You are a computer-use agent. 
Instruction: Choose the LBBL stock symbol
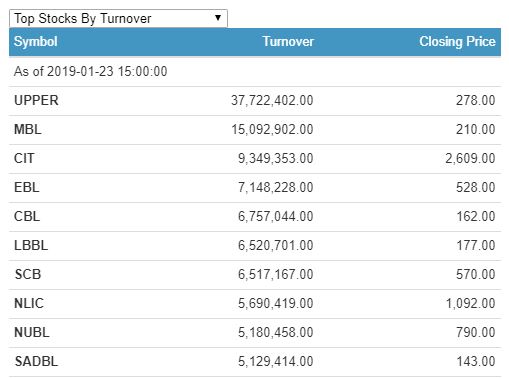[x=31, y=245]
